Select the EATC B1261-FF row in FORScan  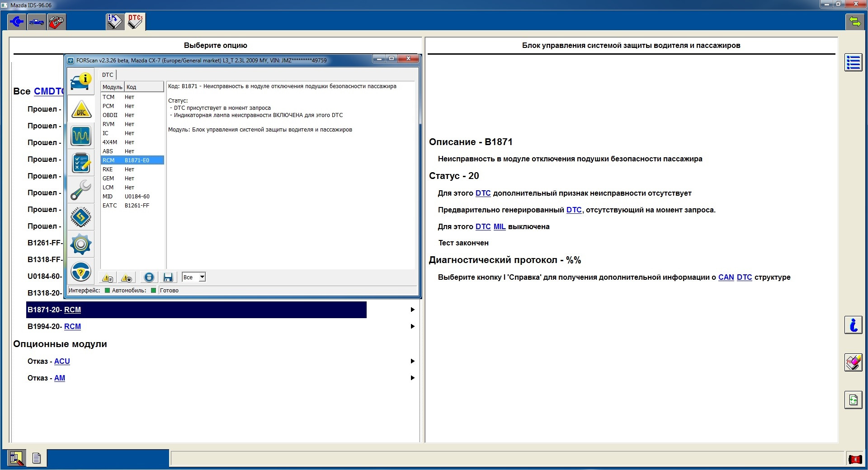[132, 206]
